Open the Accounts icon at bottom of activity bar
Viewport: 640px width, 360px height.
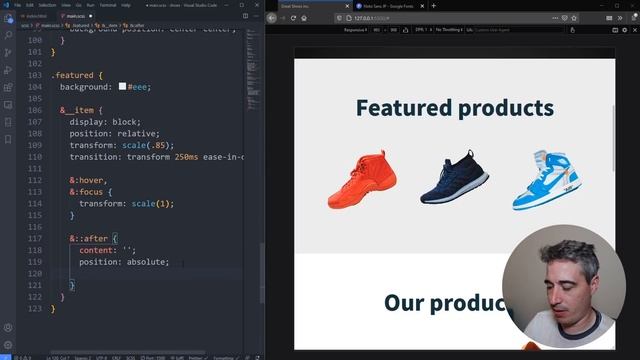click(8, 328)
